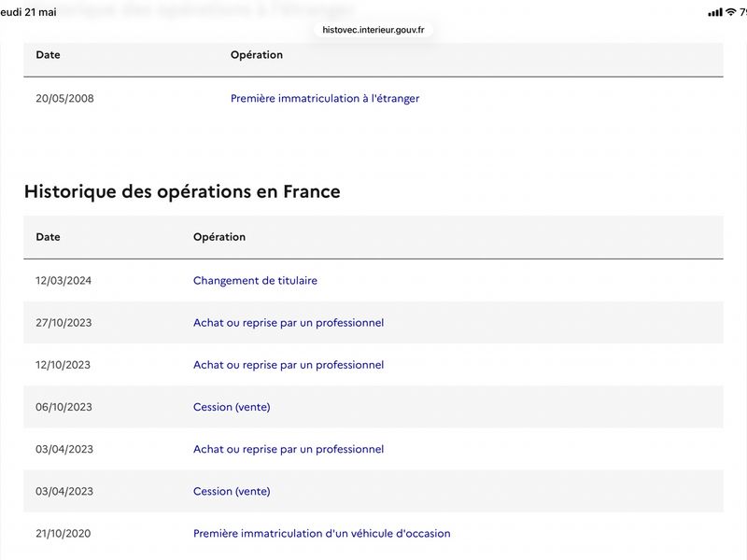Select 'Achat ou reprise par un professionnel' dated 27/10/2023
The width and height of the screenshot is (747, 560).
tap(289, 323)
